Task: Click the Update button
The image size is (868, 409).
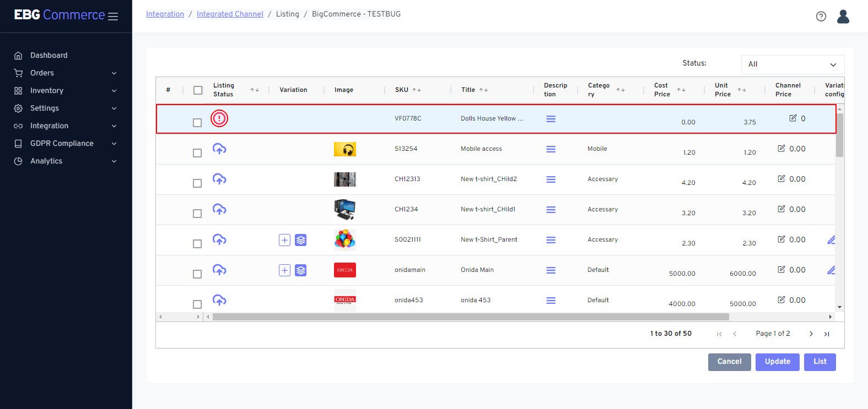Action: click(x=777, y=362)
